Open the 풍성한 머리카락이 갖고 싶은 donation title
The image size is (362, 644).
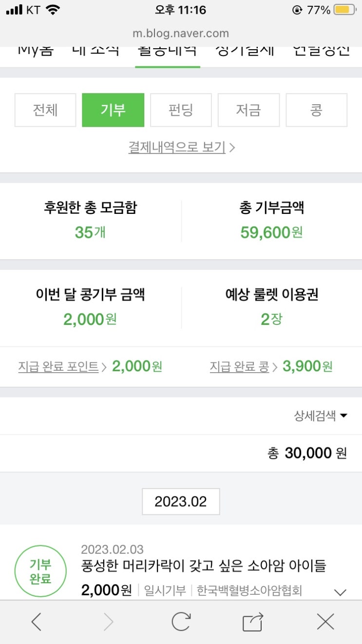click(203, 566)
